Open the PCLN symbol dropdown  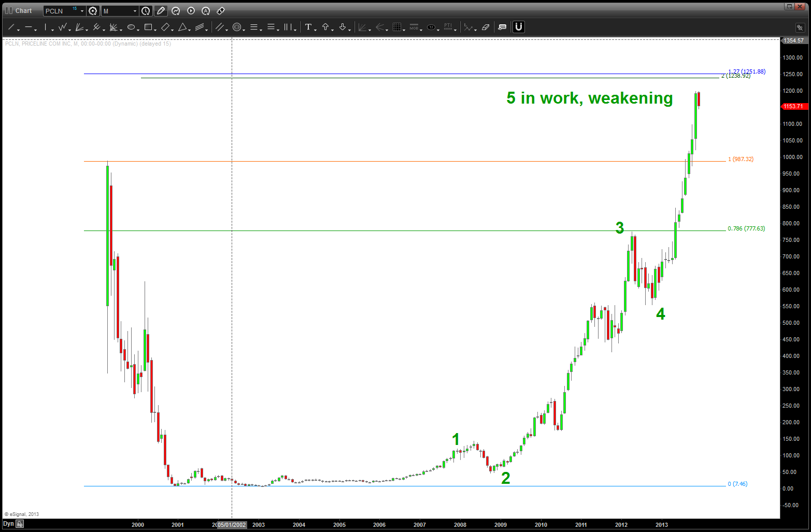tap(82, 11)
